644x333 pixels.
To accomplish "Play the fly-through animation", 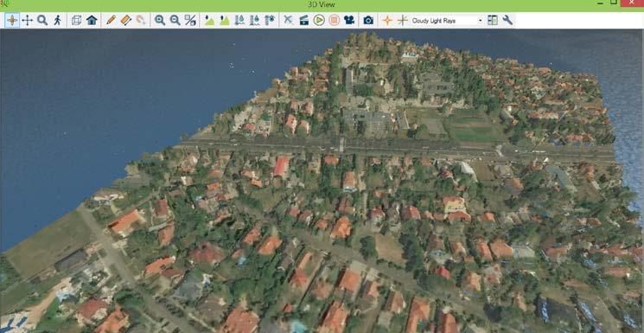I will tap(319, 20).
